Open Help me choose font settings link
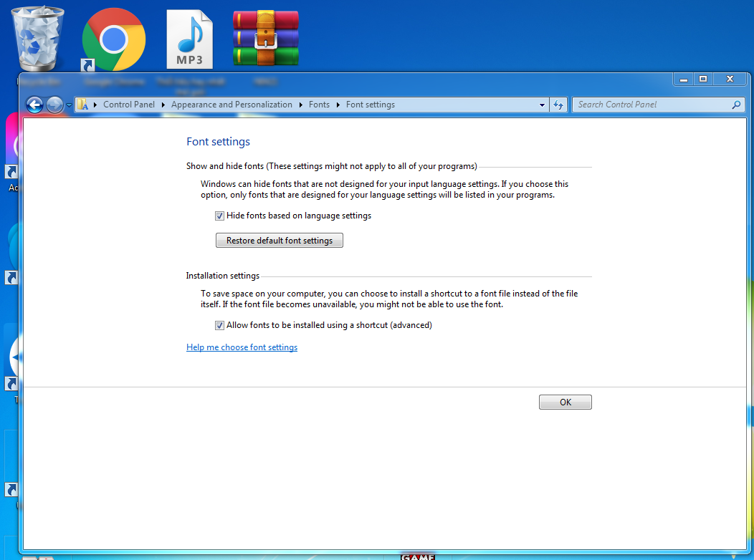 click(x=242, y=347)
